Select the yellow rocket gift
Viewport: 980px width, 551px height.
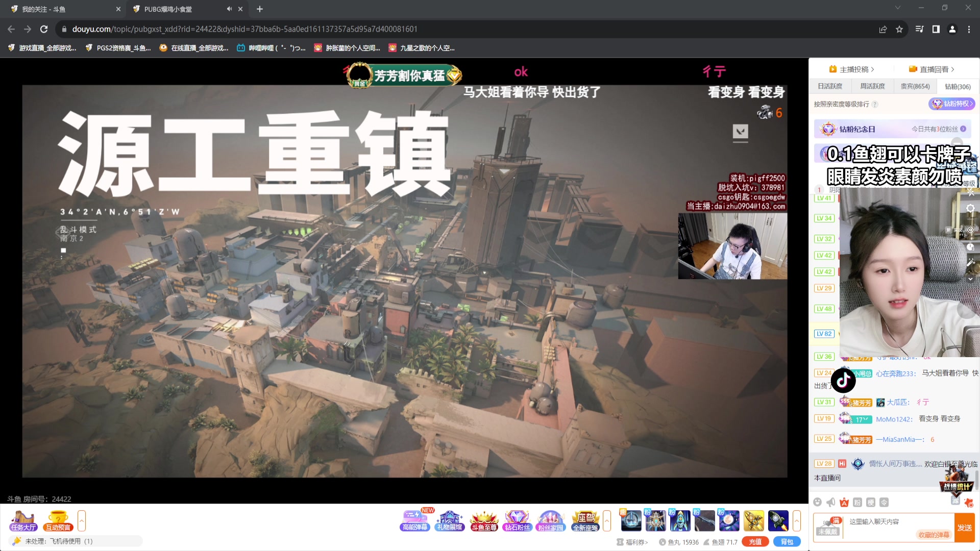click(753, 520)
